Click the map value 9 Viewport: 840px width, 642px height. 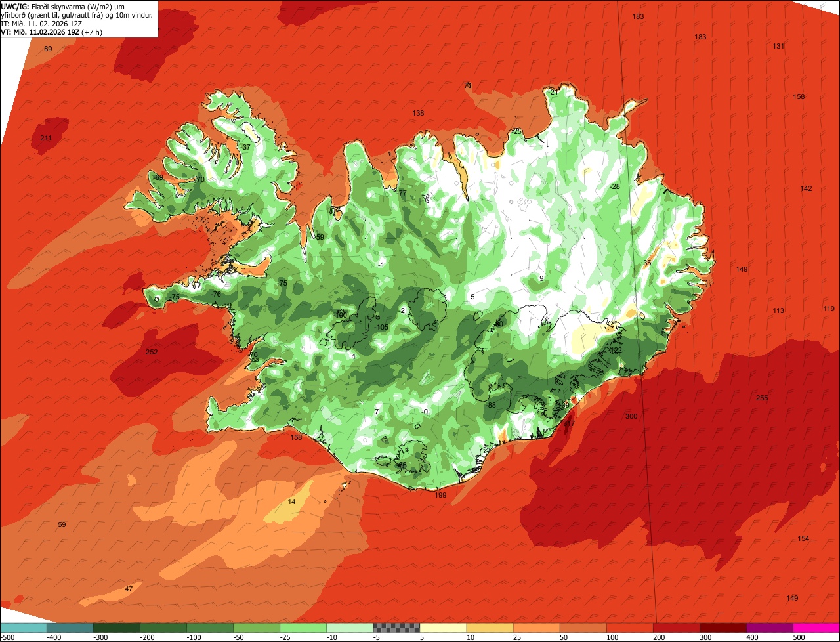click(x=541, y=279)
